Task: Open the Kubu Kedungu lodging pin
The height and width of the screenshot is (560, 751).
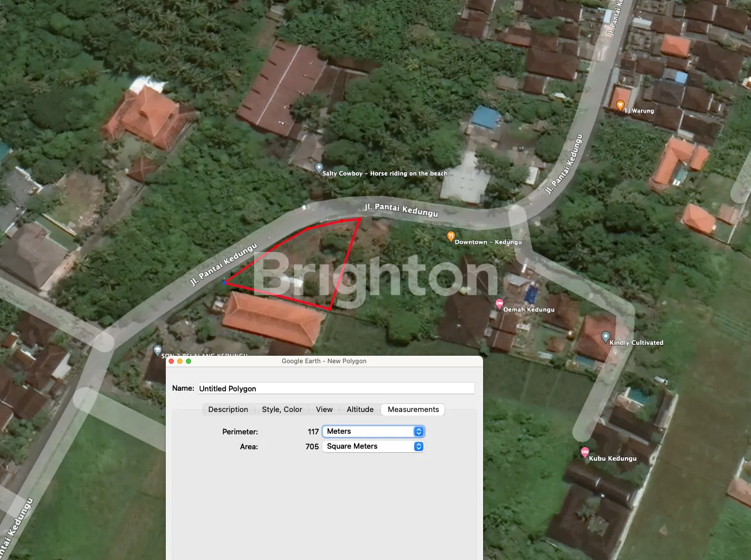Action: (585, 453)
